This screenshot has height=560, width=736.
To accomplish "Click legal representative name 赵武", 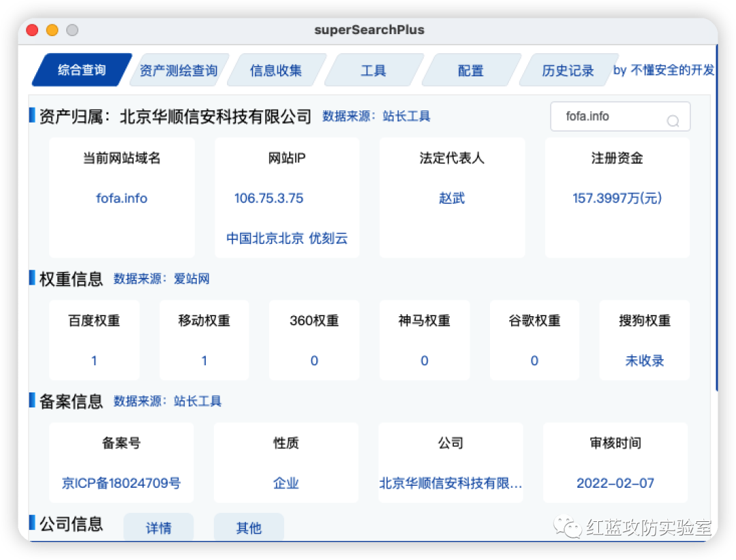I will click(452, 198).
